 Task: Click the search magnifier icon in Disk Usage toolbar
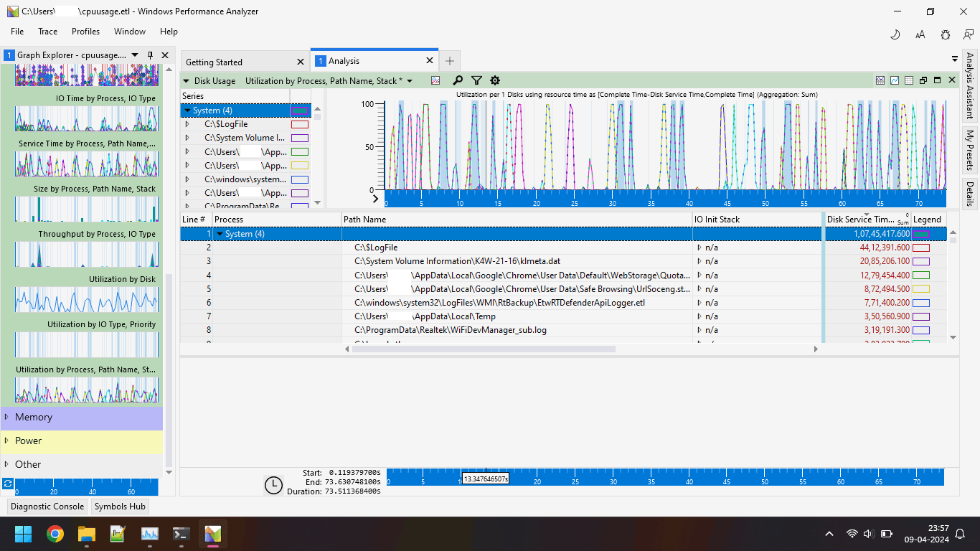tap(458, 81)
